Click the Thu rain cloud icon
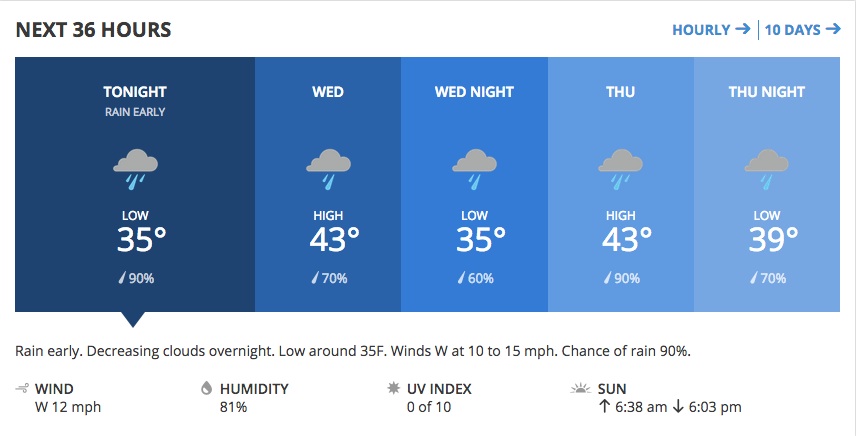The image size is (856, 436). pos(621,169)
